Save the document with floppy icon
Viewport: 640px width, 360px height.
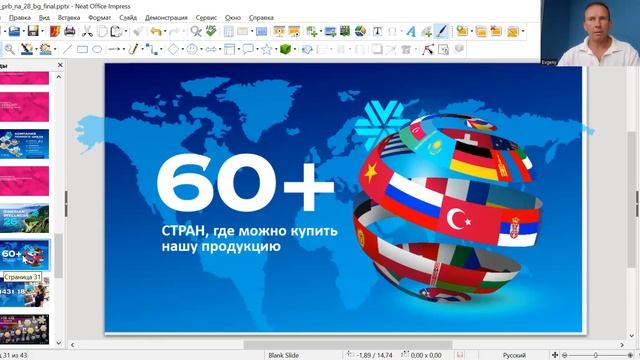[33, 31]
